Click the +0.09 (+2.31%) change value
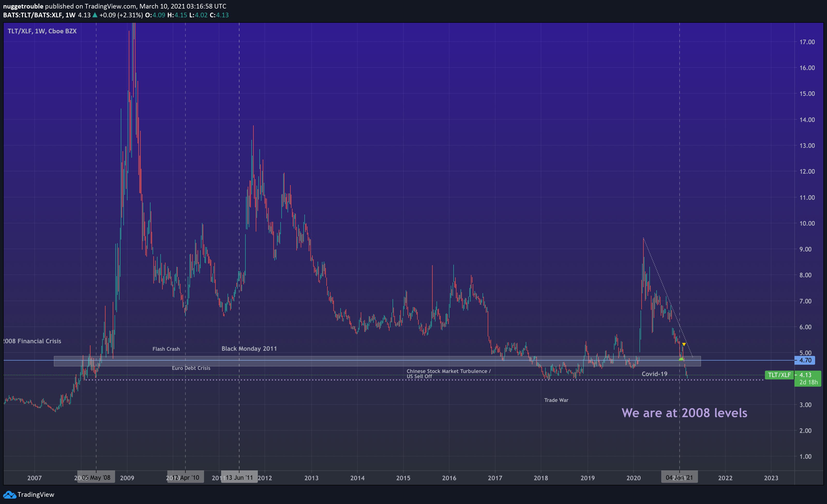827x504 pixels. point(121,15)
